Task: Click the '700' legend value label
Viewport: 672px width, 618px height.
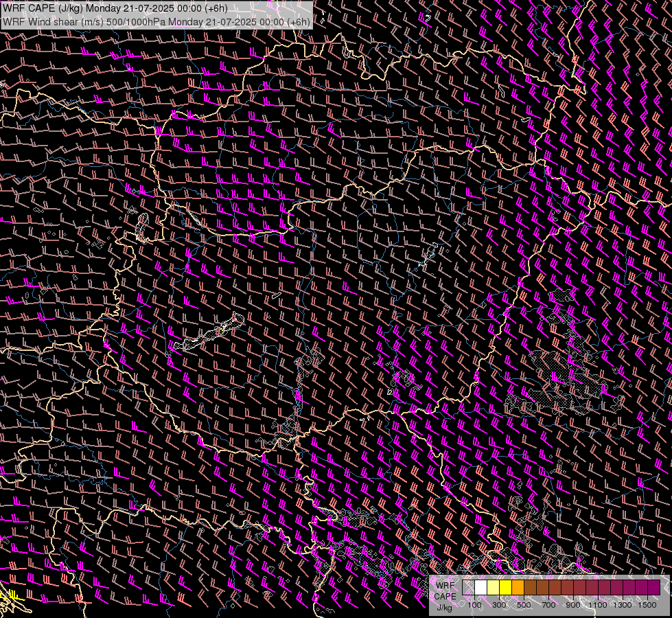Action: (548, 605)
